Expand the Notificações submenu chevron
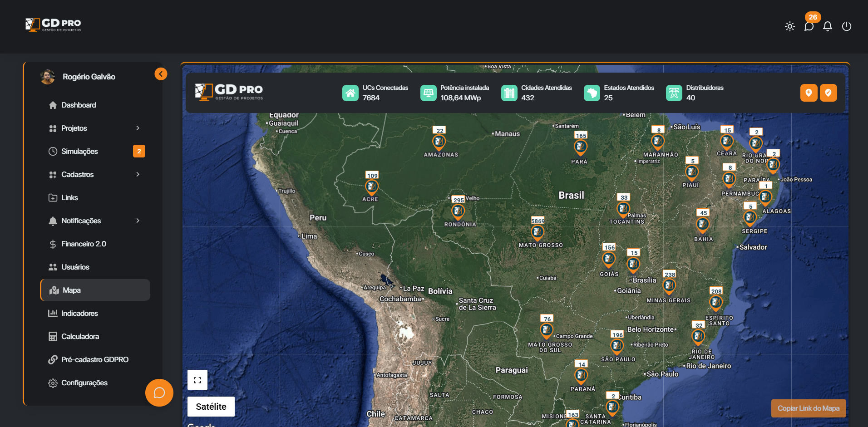 point(138,221)
